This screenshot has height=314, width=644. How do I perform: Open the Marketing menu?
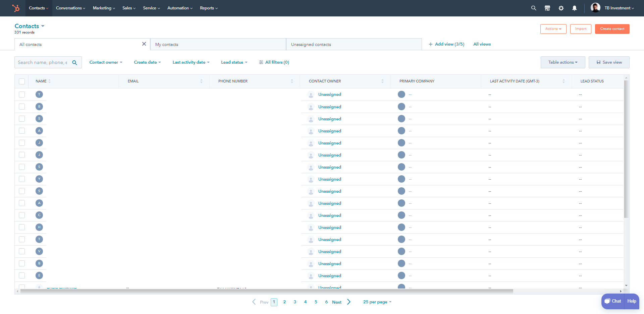104,8
